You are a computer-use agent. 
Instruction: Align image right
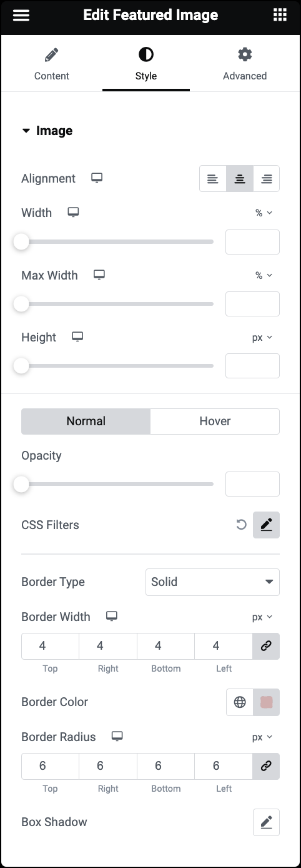pos(267,179)
